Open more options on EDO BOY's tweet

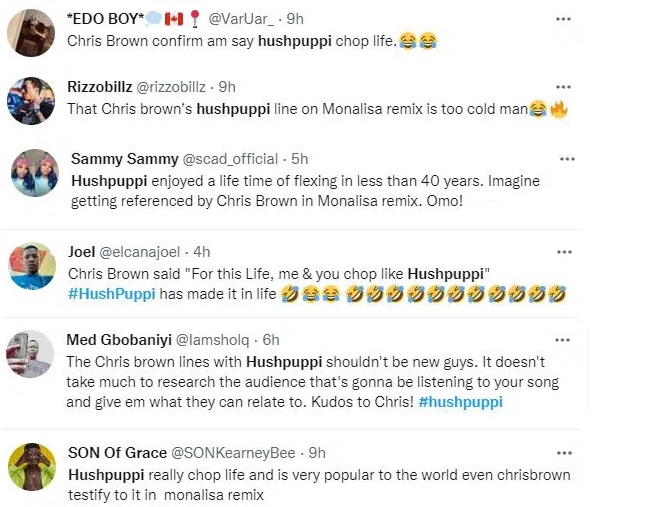(563, 19)
